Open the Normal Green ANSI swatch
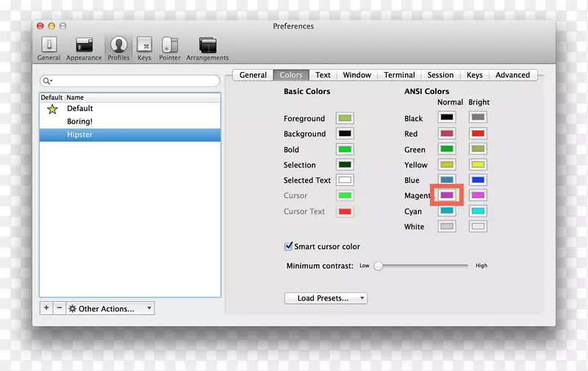This screenshot has width=588, height=371. coord(447,149)
